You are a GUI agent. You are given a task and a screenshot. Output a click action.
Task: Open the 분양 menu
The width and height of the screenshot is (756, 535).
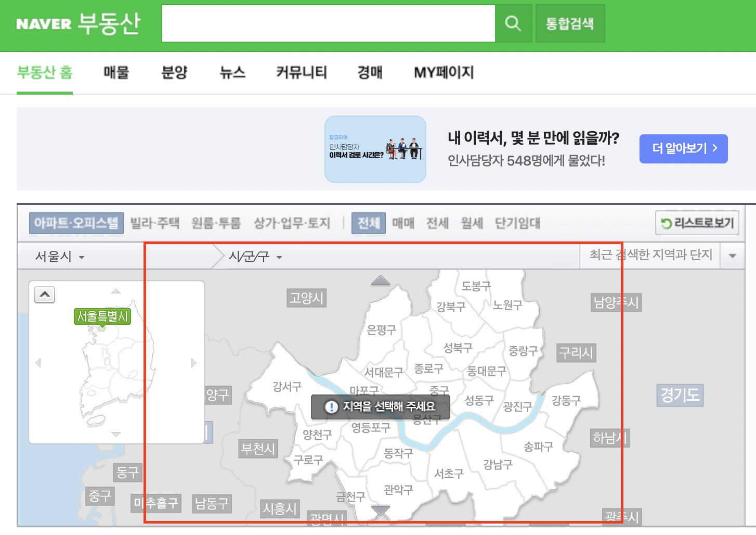pyautogui.click(x=174, y=72)
